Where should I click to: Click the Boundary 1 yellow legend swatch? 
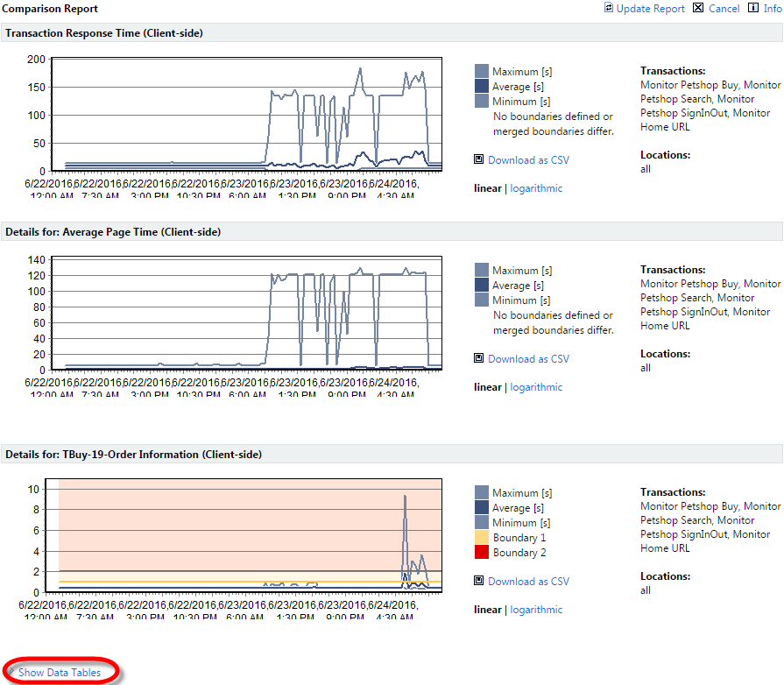tap(482, 538)
